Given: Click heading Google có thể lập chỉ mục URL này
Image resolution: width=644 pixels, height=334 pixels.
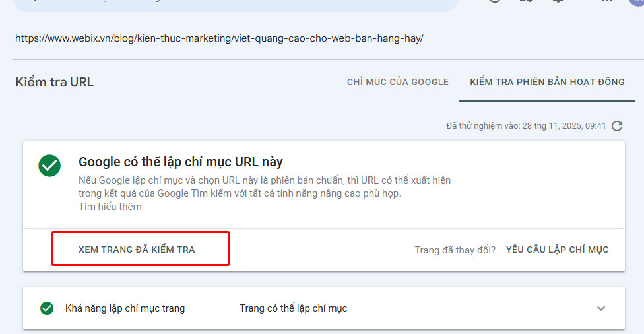Looking at the screenshot, I should (x=181, y=162).
